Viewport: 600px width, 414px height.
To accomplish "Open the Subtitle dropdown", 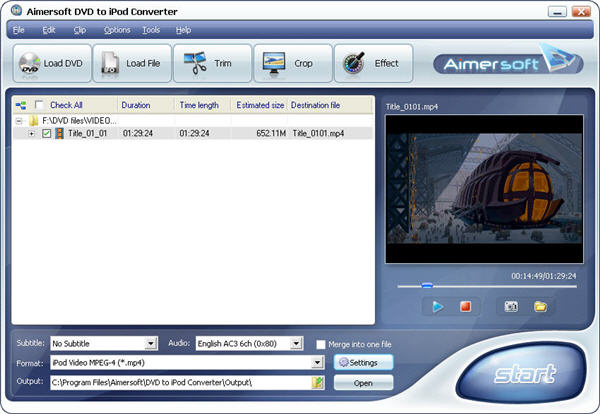I will pos(151,343).
